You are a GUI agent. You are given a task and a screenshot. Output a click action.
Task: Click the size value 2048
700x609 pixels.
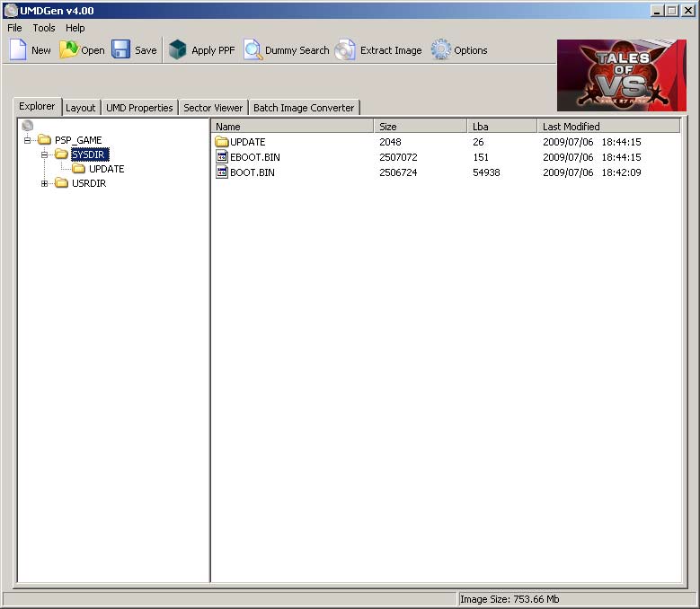(390, 142)
